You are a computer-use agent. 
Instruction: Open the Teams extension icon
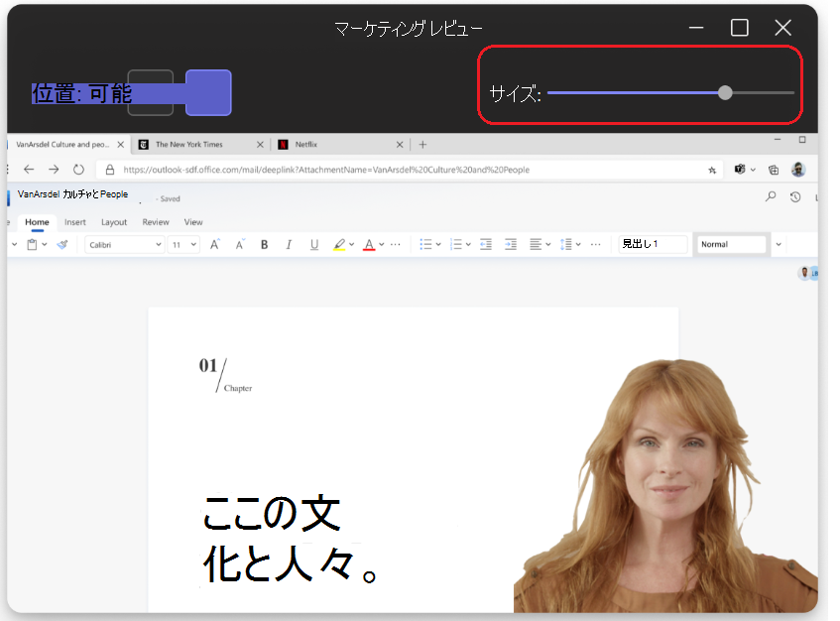point(740,170)
